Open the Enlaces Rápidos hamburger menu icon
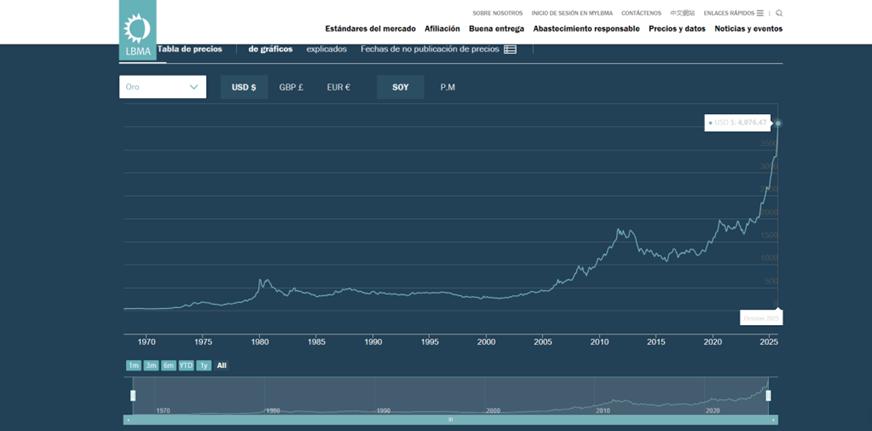This screenshot has height=431, width=872. (760, 13)
